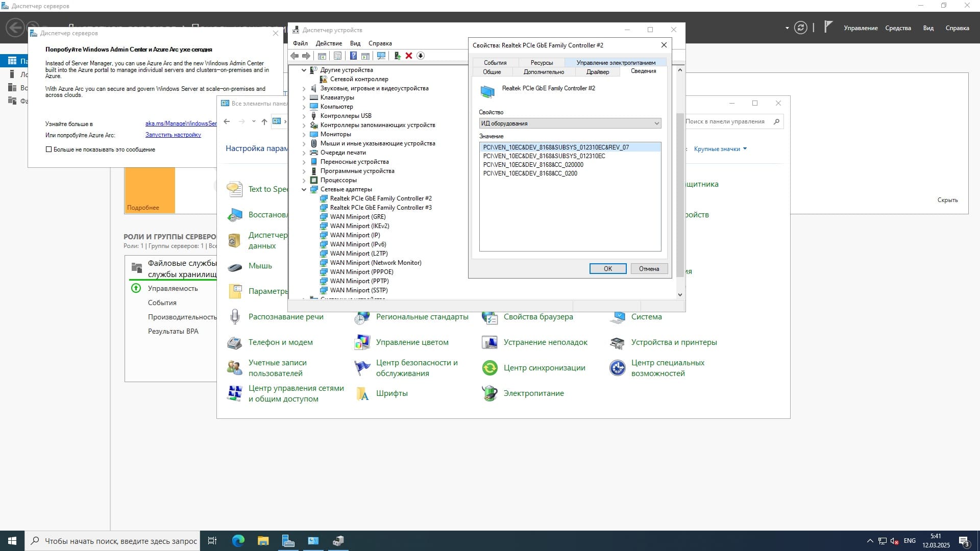
Task: Select Realtek PCIe GbE Family Controller #3
Action: [381, 208]
